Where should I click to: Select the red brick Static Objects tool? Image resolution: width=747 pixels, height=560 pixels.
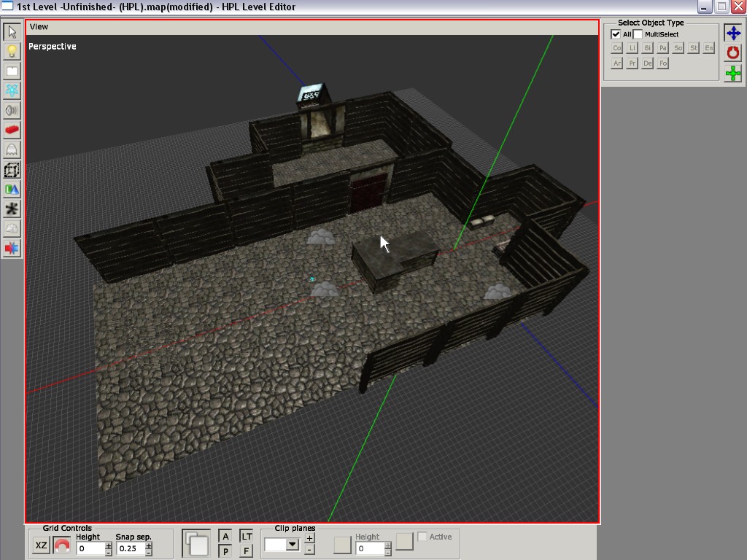12,130
